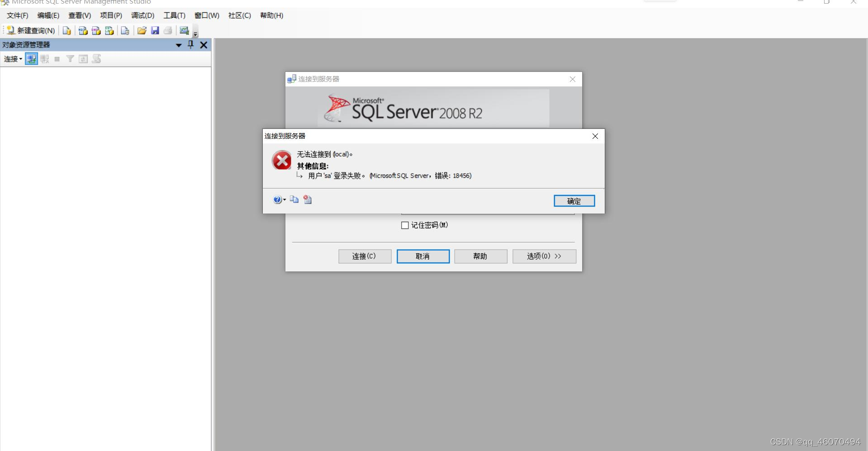Click the Analysis Services MDX Query icon
Image resolution: width=868 pixels, height=451 pixels.
[83, 30]
